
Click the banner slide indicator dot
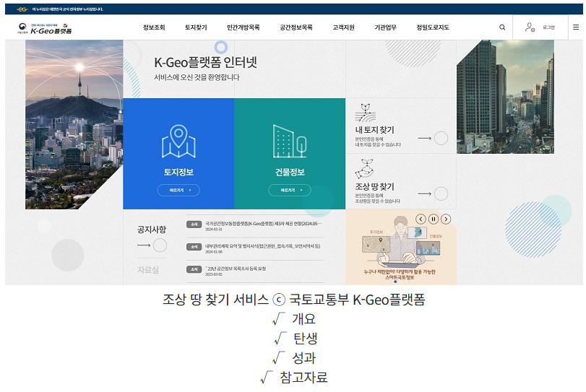pyautogui.click(x=395, y=282)
